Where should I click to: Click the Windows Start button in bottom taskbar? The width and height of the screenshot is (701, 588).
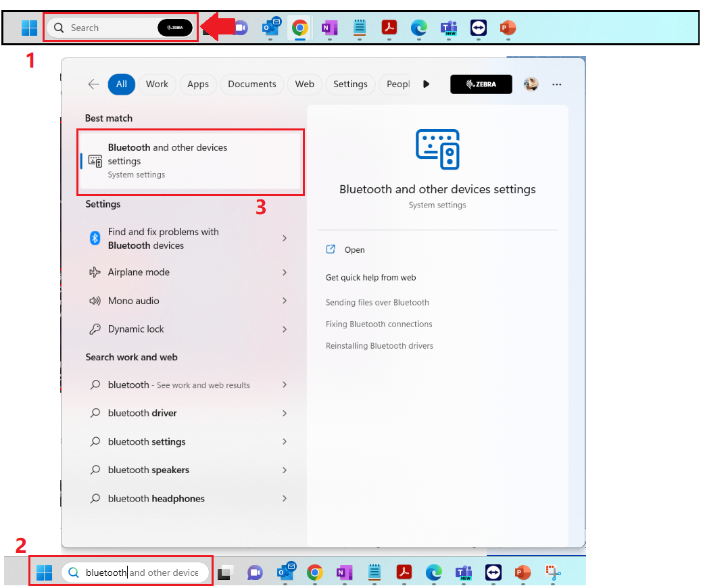coord(45,573)
